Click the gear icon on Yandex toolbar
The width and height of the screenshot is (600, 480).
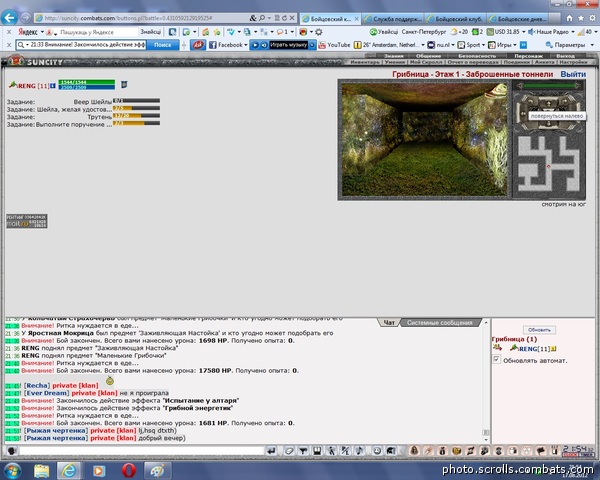[318, 32]
